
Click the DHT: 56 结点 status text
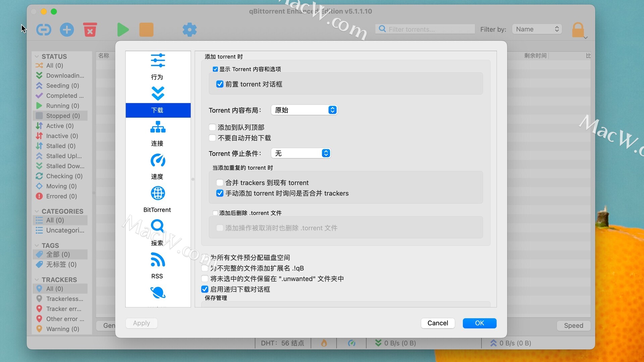pos(282,343)
